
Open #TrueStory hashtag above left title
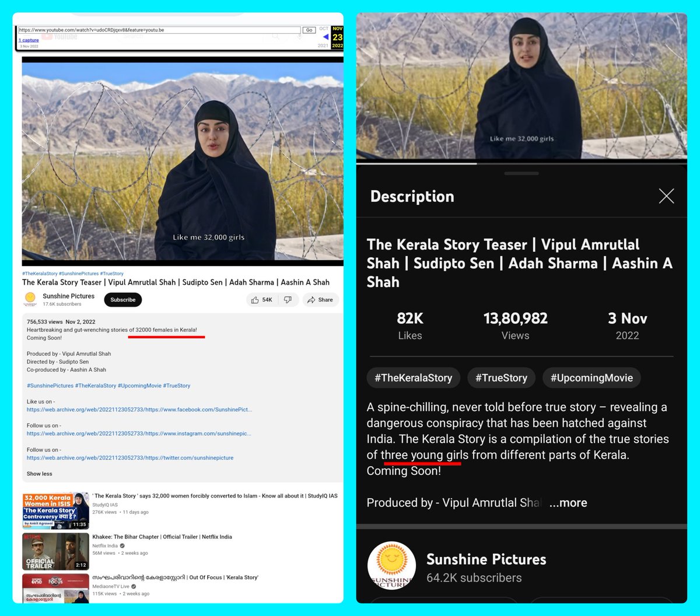coord(111,274)
